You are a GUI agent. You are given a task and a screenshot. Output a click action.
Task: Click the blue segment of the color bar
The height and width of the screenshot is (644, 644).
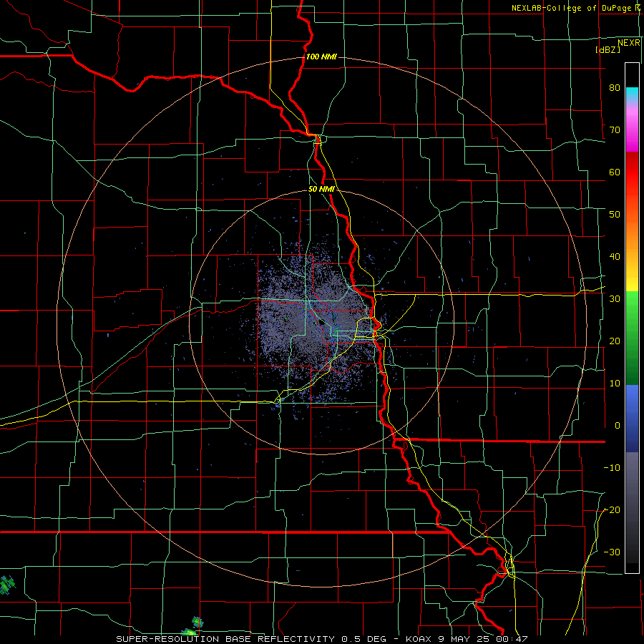[x=632, y=418]
